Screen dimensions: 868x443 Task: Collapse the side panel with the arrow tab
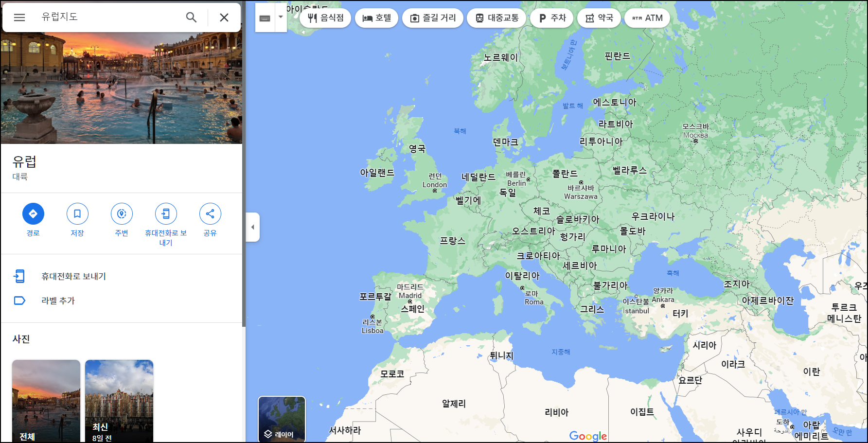tap(253, 227)
